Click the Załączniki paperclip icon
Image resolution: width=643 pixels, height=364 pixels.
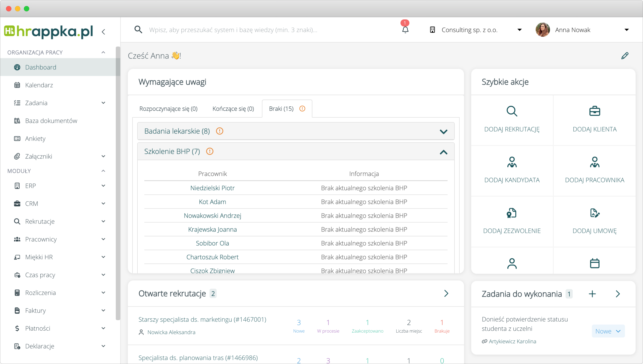[x=17, y=156]
